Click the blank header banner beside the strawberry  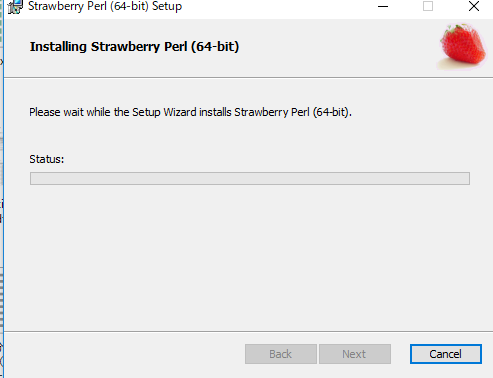(x=333, y=47)
